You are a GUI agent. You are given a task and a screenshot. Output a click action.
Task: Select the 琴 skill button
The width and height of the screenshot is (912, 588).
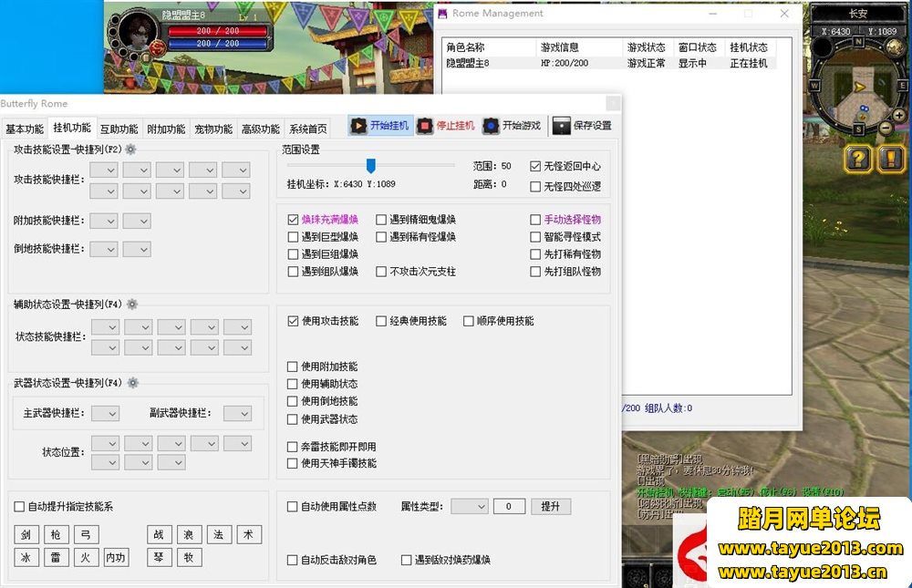point(159,557)
